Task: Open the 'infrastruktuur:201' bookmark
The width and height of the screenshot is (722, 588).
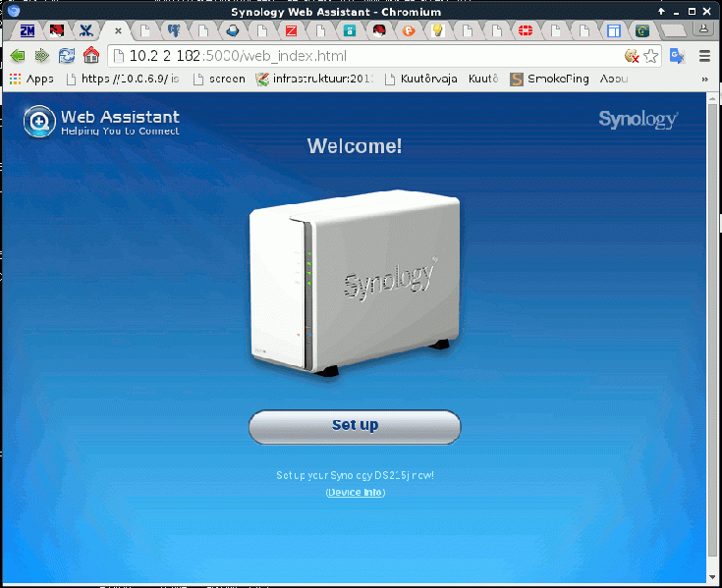Action: pos(314,80)
